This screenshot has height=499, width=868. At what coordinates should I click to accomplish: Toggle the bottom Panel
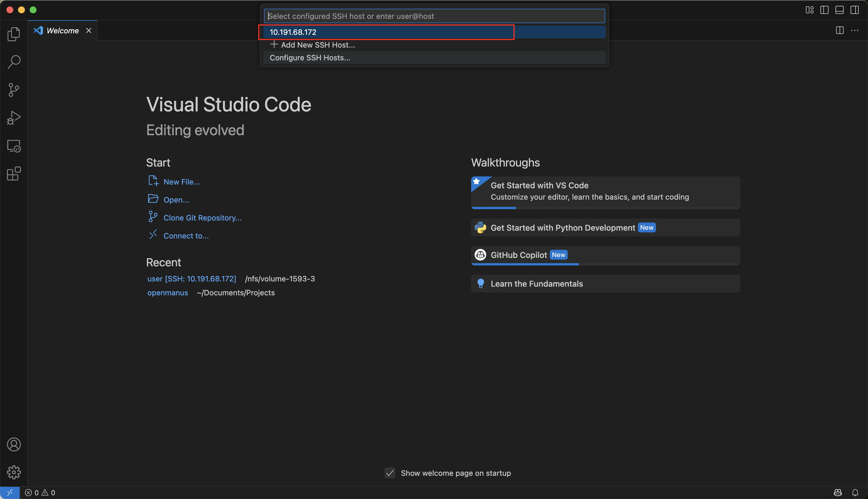840,10
